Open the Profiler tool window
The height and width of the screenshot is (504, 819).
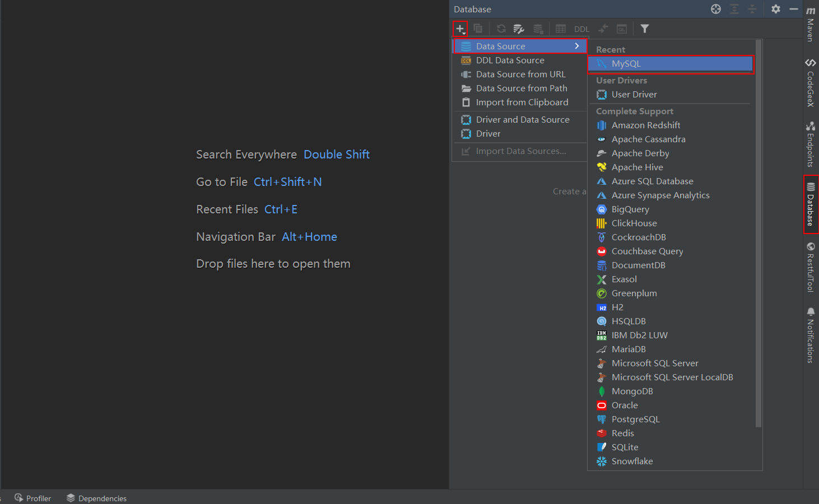click(32, 498)
